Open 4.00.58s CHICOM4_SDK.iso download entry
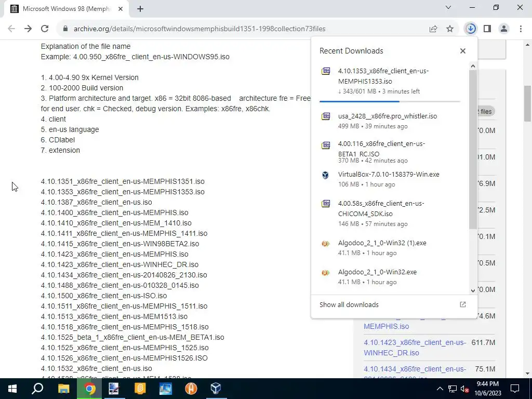Image resolution: width=532 pixels, height=399 pixels. (x=390, y=214)
